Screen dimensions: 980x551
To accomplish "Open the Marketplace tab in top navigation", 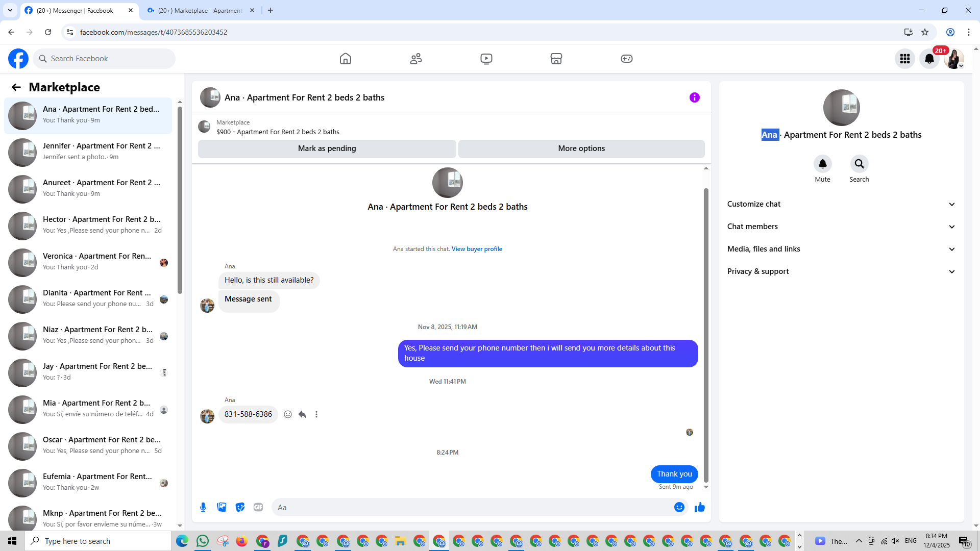I will 556,59.
